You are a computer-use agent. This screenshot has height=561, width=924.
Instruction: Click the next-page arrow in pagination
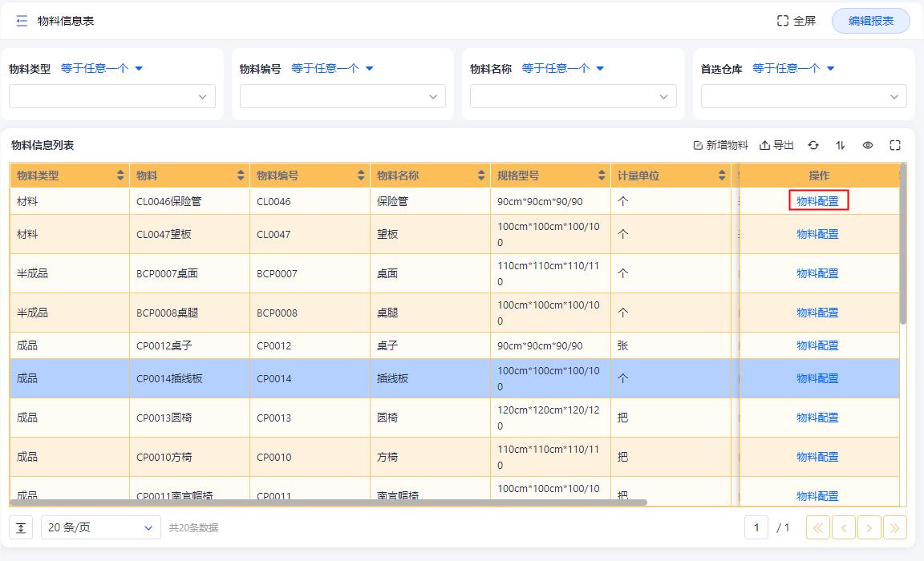click(x=869, y=527)
